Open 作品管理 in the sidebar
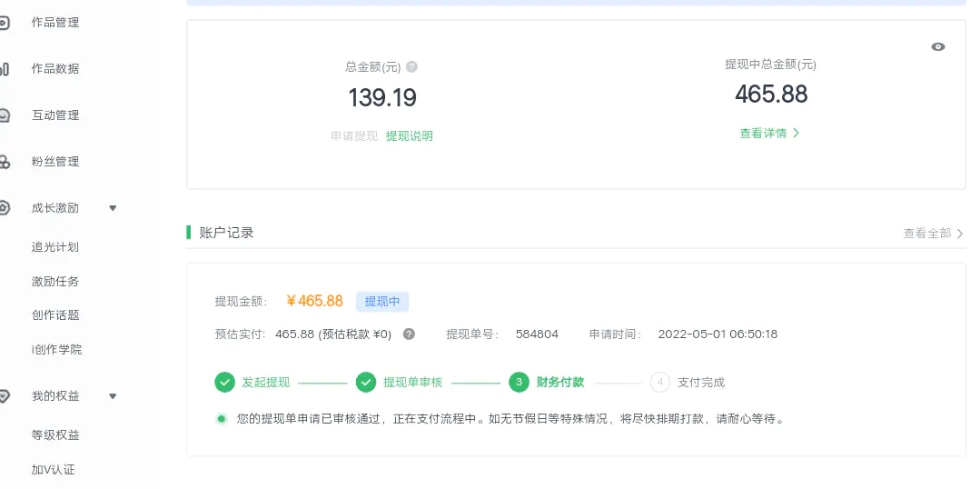Screen dimensions: 980x489 55,23
